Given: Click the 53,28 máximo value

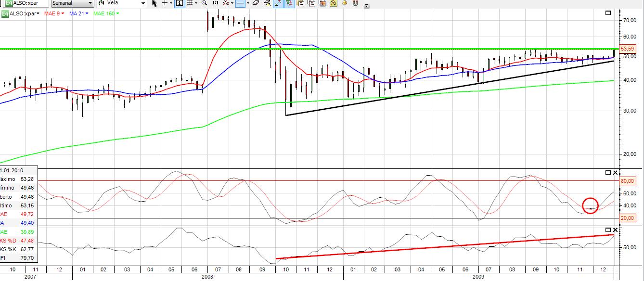Looking at the screenshot, I should pos(27,179).
